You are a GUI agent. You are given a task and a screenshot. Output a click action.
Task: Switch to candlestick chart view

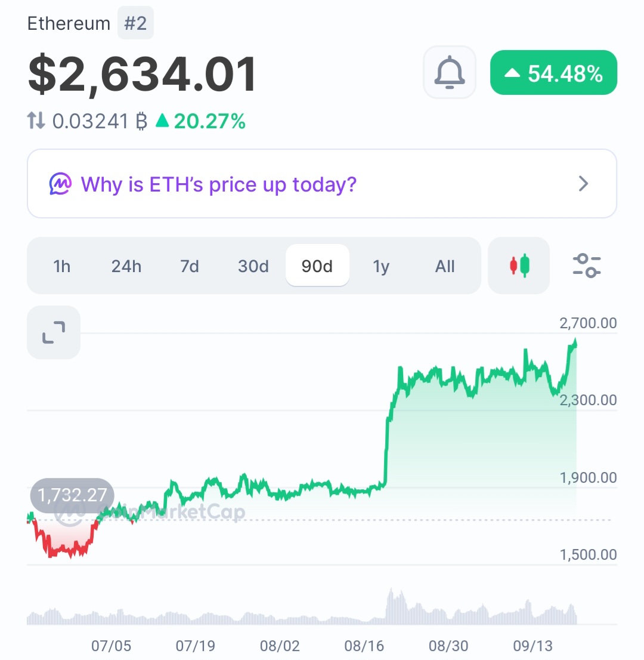coord(519,266)
